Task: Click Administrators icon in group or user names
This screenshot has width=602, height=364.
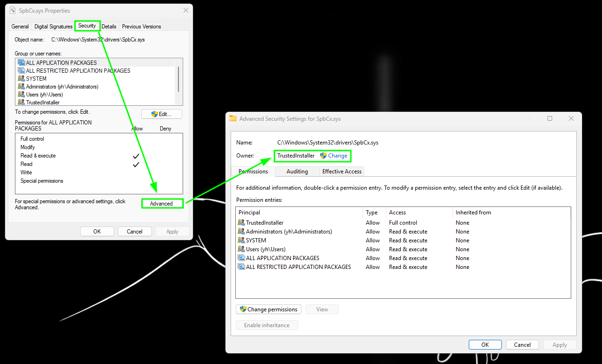Action: [x=21, y=87]
